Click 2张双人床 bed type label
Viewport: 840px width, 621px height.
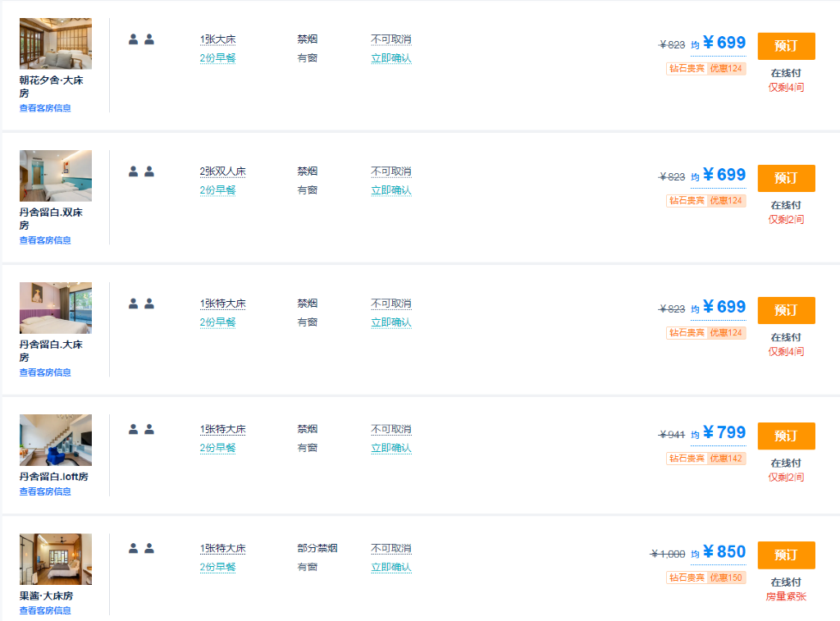222,171
